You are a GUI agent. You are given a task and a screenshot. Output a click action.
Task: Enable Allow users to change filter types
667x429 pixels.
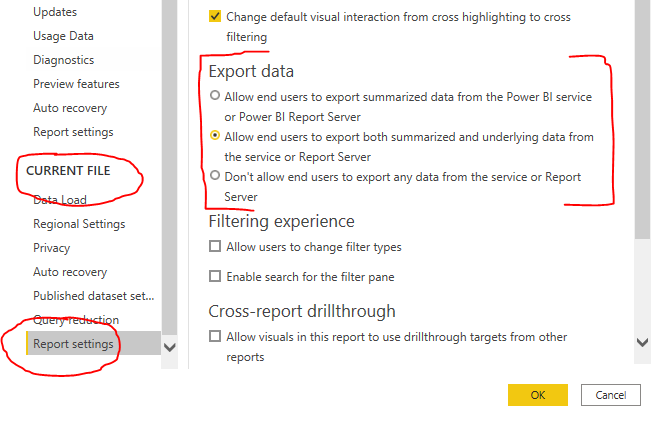[x=215, y=246]
